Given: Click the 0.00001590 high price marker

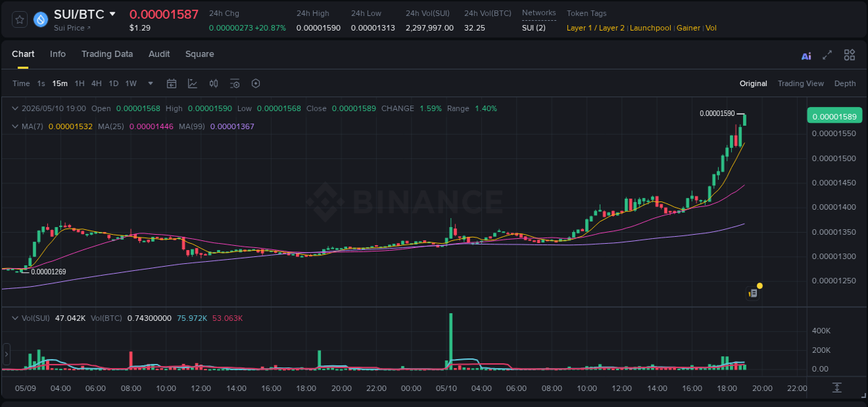Looking at the screenshot, I should [x=717, y=113].
